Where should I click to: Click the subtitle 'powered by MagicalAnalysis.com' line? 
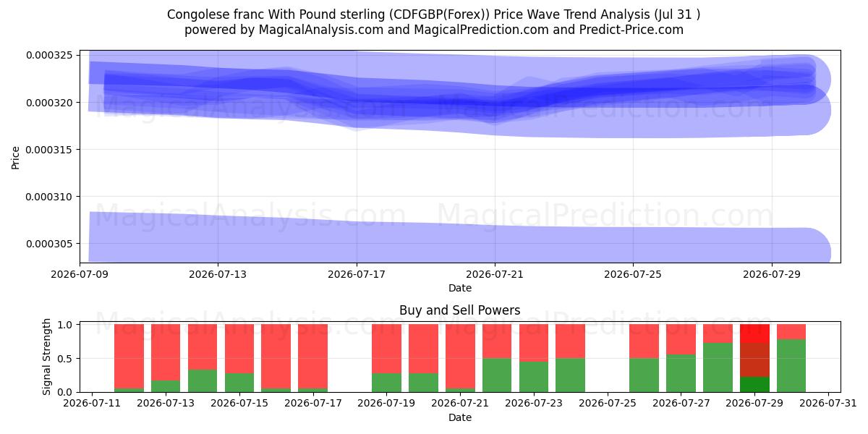[x=433, y=30]
